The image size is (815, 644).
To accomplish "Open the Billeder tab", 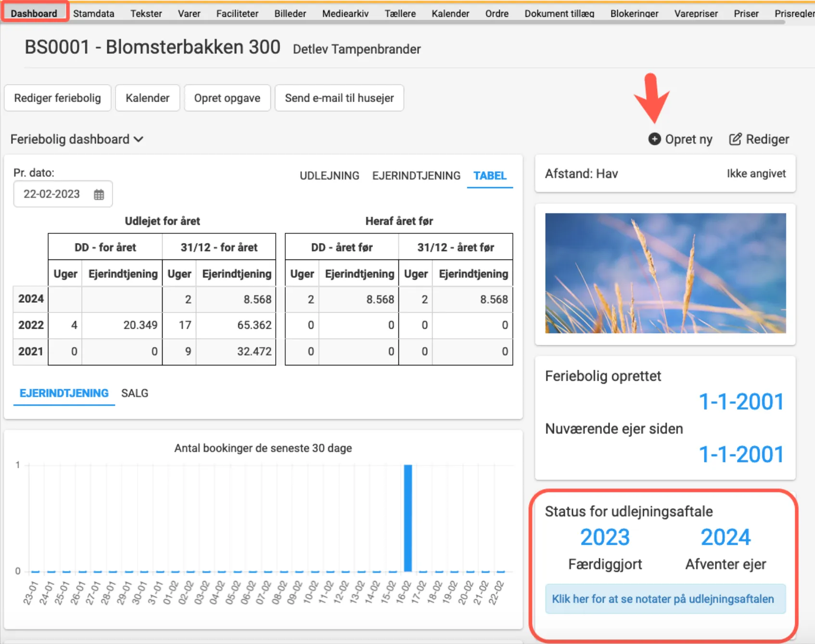I will coord(290,13).
